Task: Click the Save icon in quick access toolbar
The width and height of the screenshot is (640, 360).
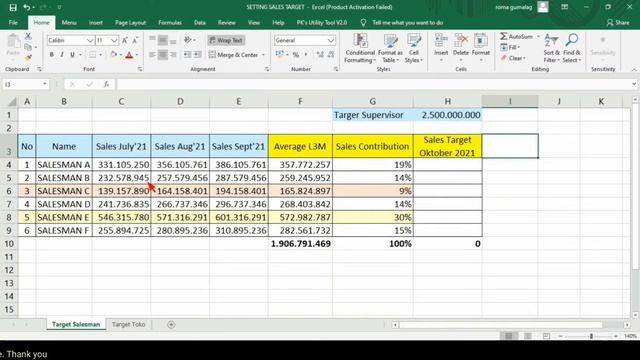Action: pos(13,7)
